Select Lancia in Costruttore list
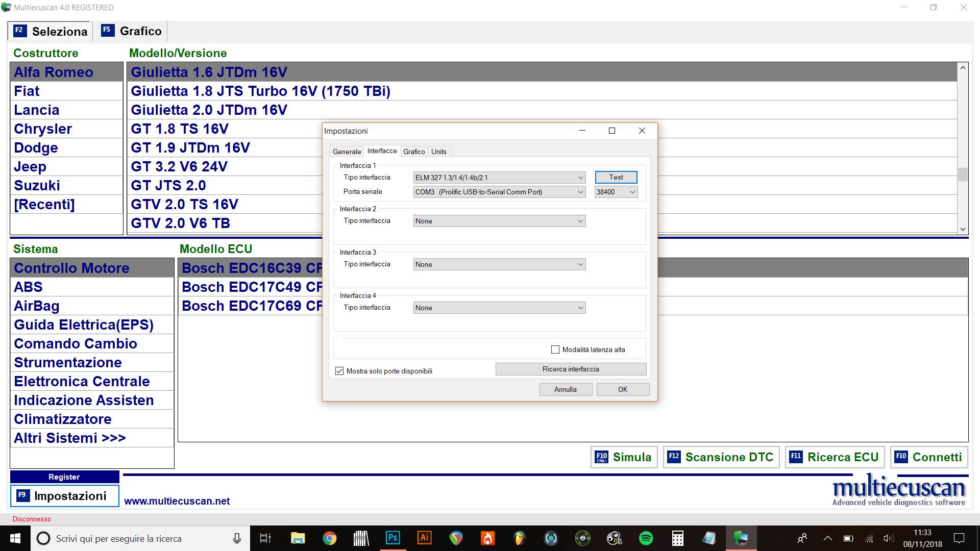Image resolution: width=980 pixels, height=551 pixels. (66, 110)
